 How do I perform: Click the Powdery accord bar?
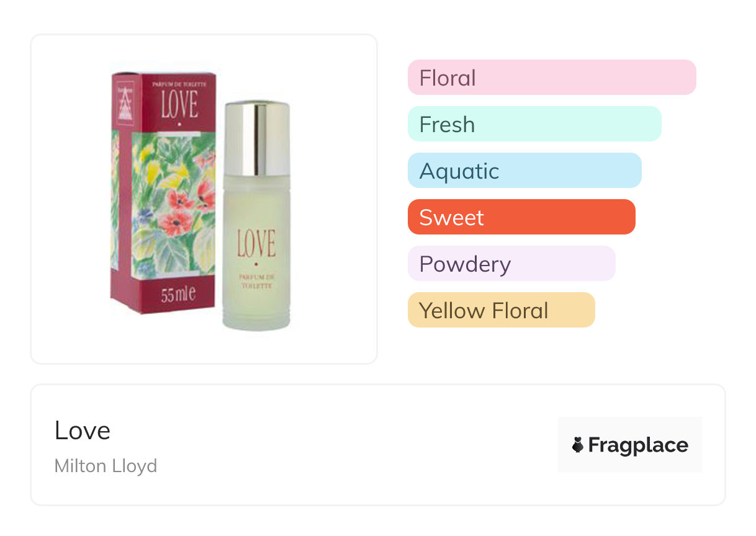511,264
